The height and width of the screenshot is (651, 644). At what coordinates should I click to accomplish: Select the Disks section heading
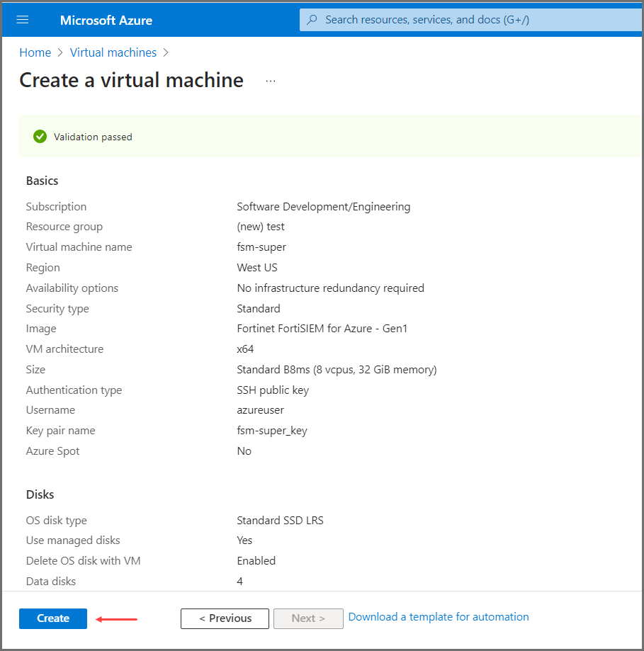tap(39, 494)
